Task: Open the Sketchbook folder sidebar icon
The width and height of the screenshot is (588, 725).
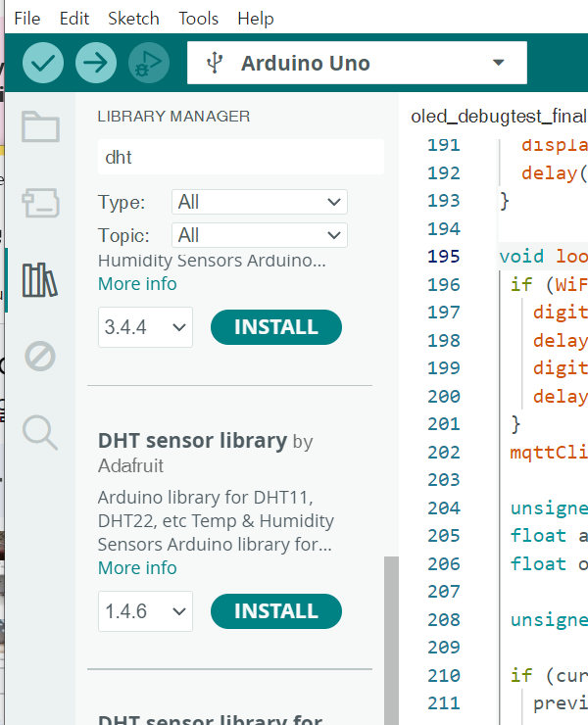Action: pos(40,126)
